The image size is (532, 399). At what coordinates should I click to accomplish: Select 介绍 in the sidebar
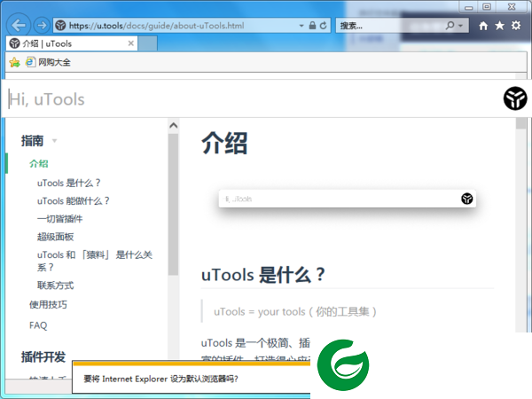click(39, 163)
